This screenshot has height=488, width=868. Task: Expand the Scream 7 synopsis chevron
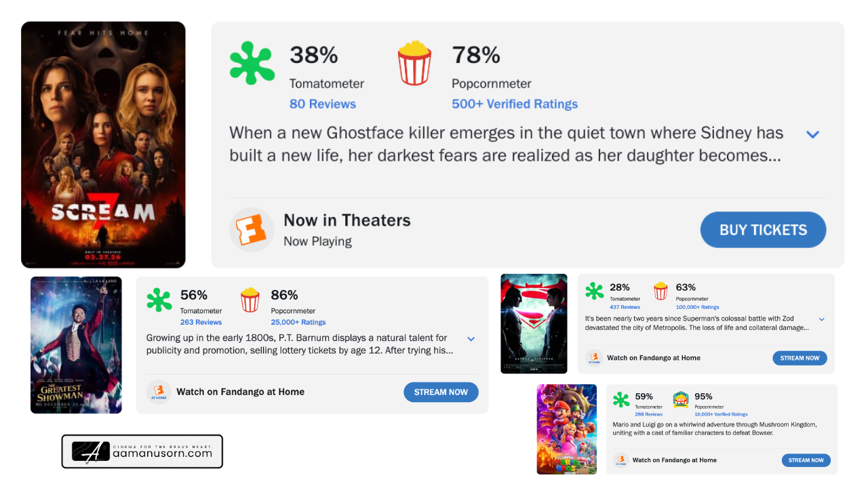pos(812,134)
